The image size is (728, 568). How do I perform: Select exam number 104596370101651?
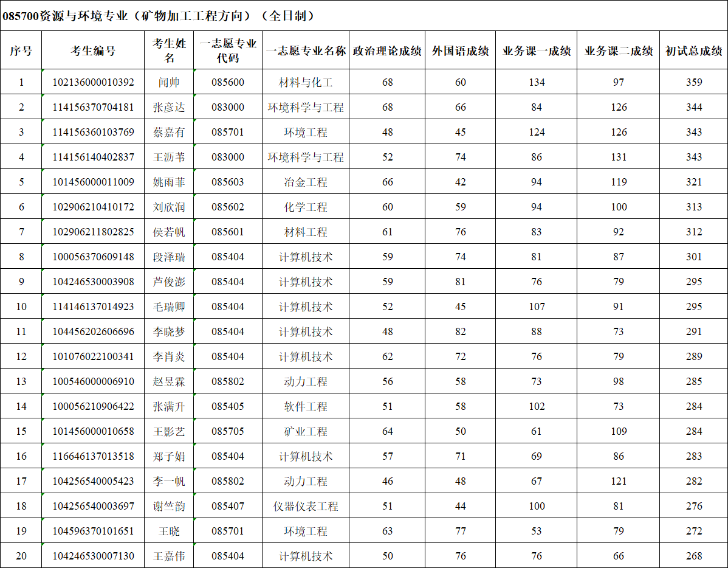coord(93,531)
